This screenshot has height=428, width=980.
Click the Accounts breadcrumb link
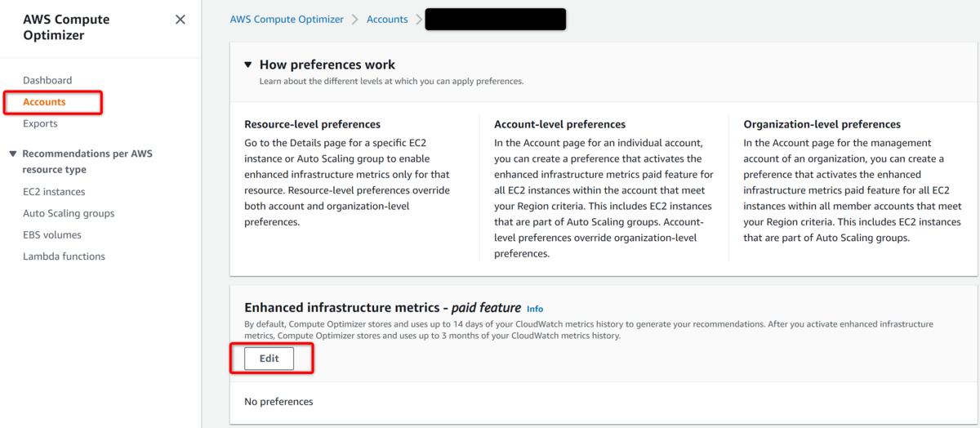[x=387, y=19]
